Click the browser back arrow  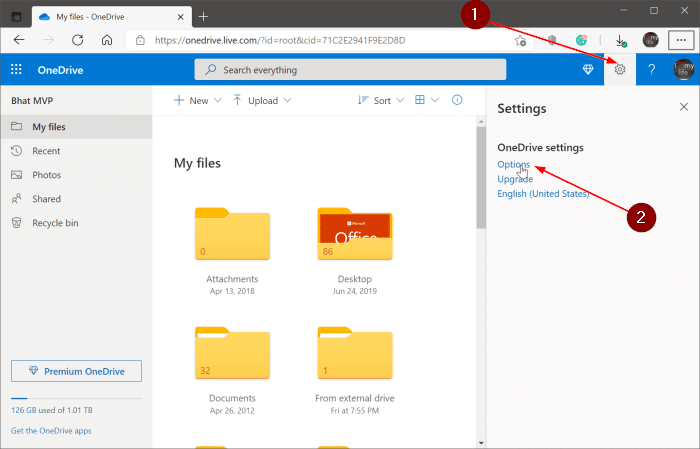pos(19,40)
